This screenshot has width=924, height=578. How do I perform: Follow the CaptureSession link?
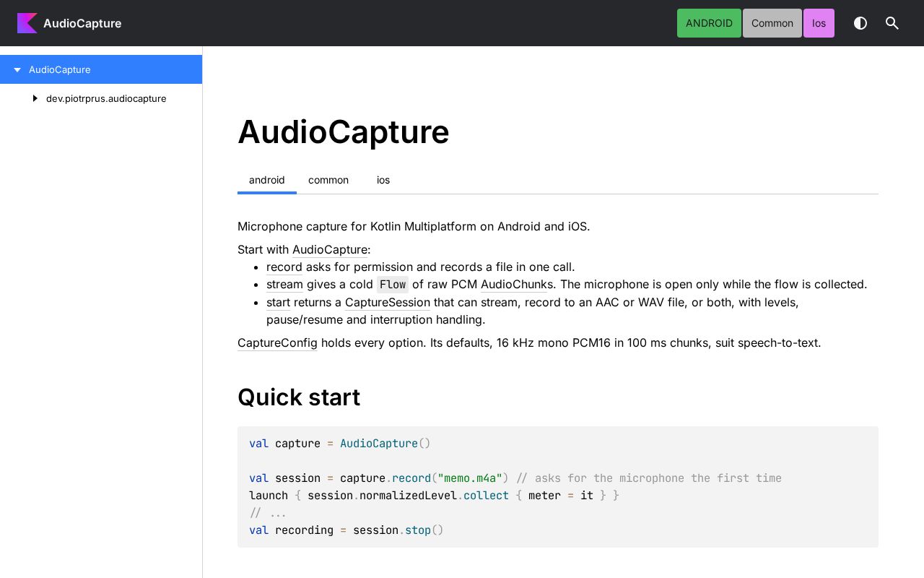(388, 302)
